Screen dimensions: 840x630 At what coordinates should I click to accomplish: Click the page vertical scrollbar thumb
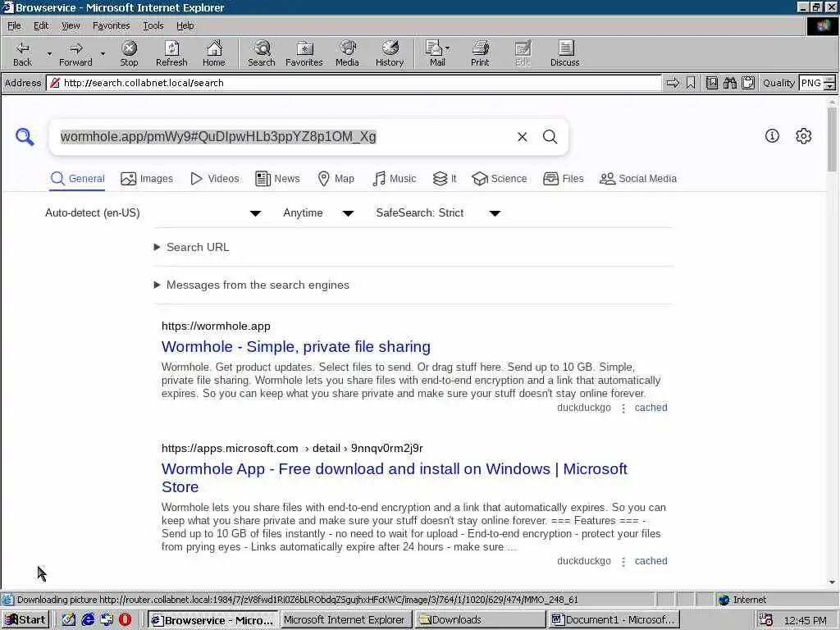pyautogui.click(x=832, y=139)
